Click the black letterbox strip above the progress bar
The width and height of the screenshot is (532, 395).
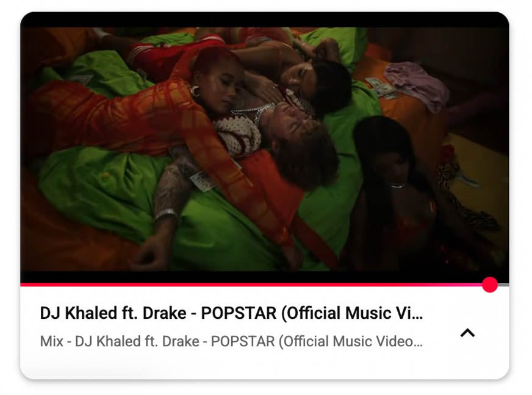(x=265, y=277)
